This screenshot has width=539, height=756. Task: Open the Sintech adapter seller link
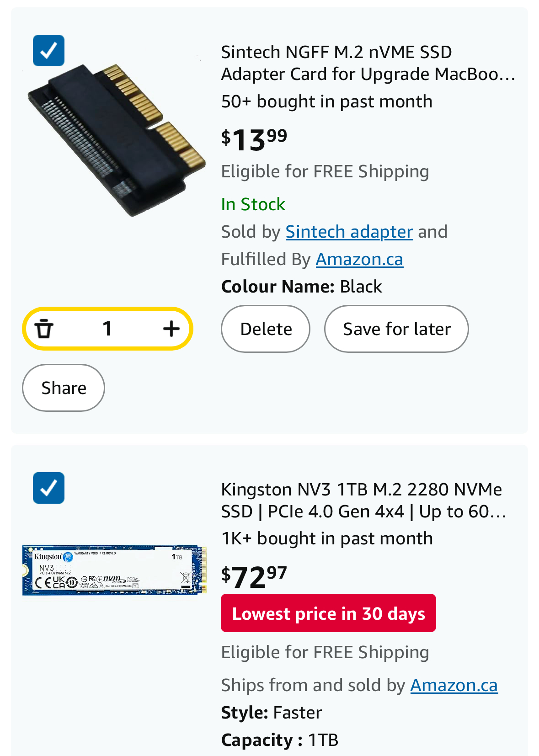point(349,232)
